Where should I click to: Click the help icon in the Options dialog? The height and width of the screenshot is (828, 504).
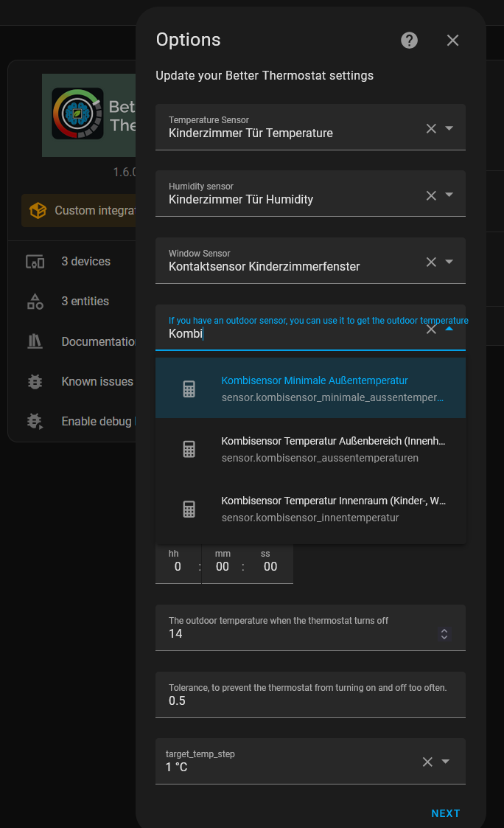point(409,41)
